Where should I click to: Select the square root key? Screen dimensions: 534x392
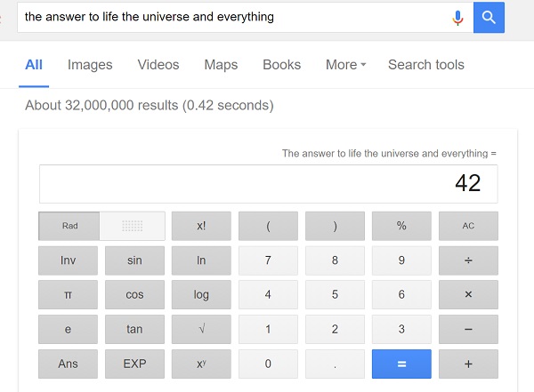[x=201, y=329]
